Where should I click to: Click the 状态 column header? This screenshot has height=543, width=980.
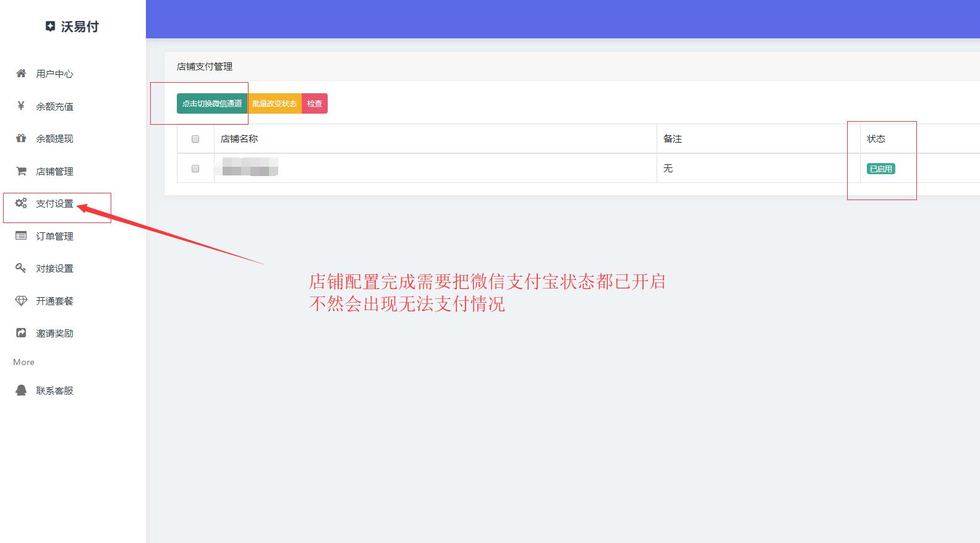click(876, 139)
